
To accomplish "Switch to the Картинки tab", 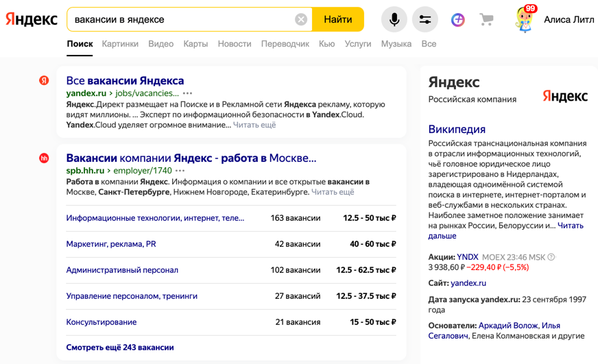I will [120, 44].
